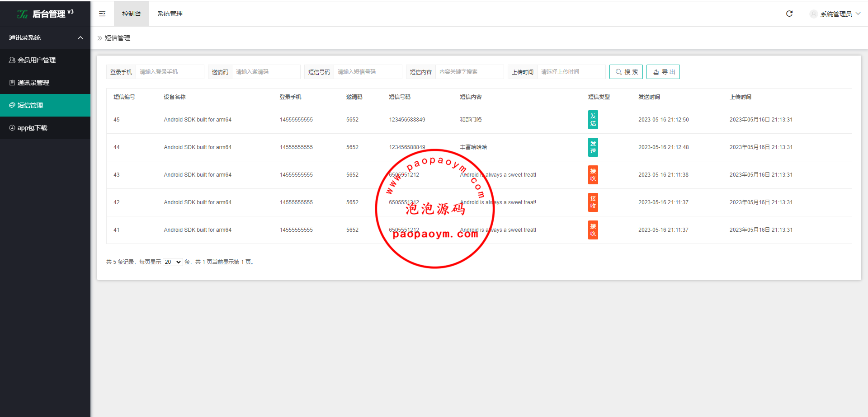Open app包下载 in the sidebar
The width and height of the screenshot is (868, 417).
(x=32, y=128)
